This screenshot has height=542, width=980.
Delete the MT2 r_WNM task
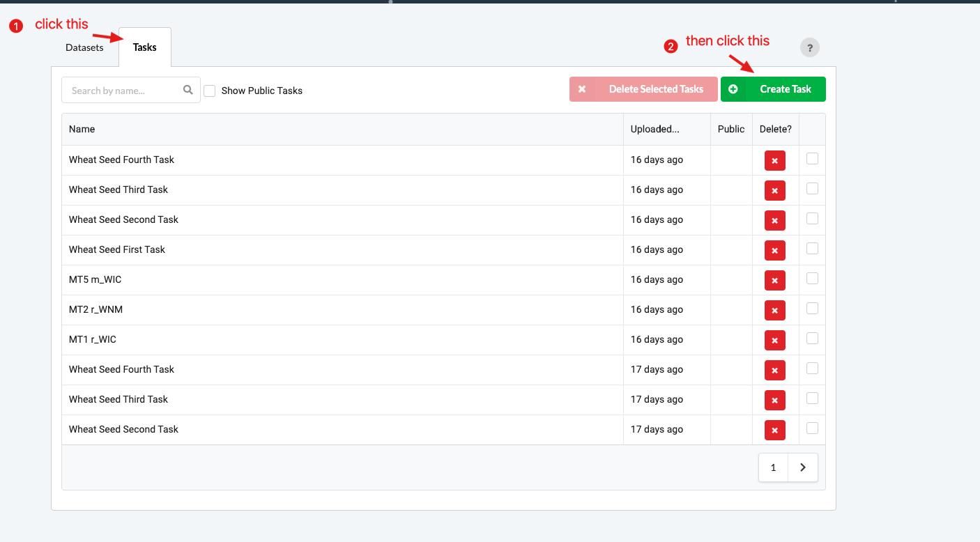(x=774, y=310)
